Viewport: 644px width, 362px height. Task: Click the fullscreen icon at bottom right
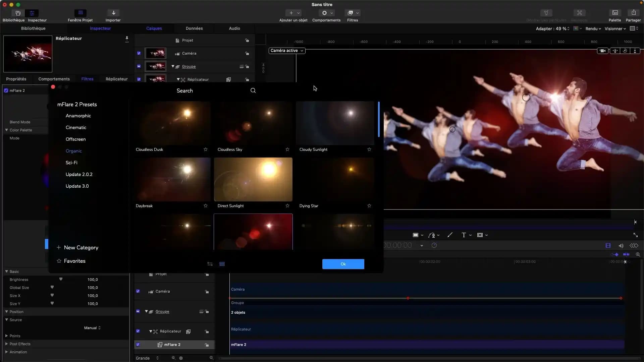click(636, 235)
